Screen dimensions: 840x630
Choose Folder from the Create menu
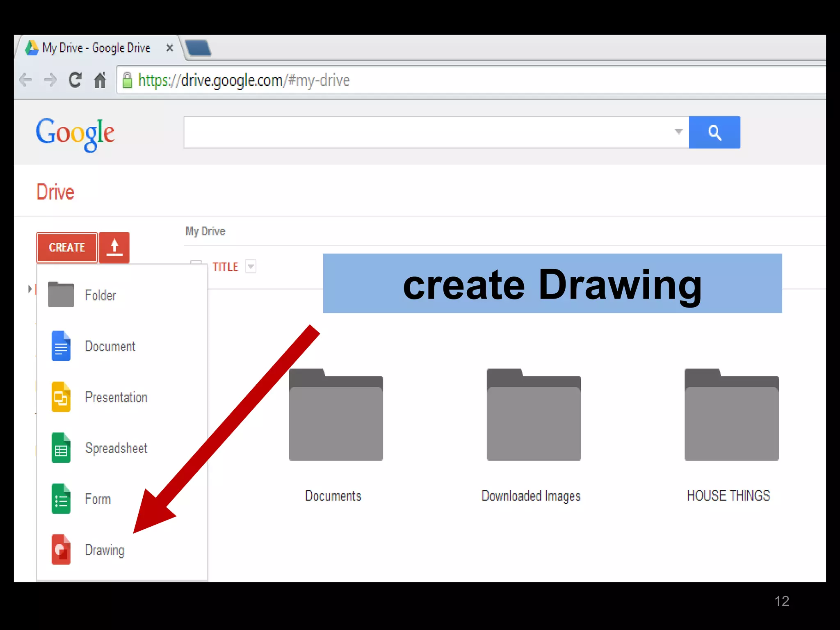click(x=122, y=295)
